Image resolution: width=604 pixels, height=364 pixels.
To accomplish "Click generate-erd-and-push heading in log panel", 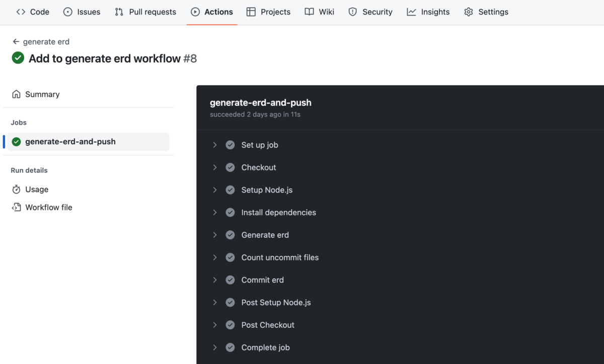I will [x=261, y=103].
